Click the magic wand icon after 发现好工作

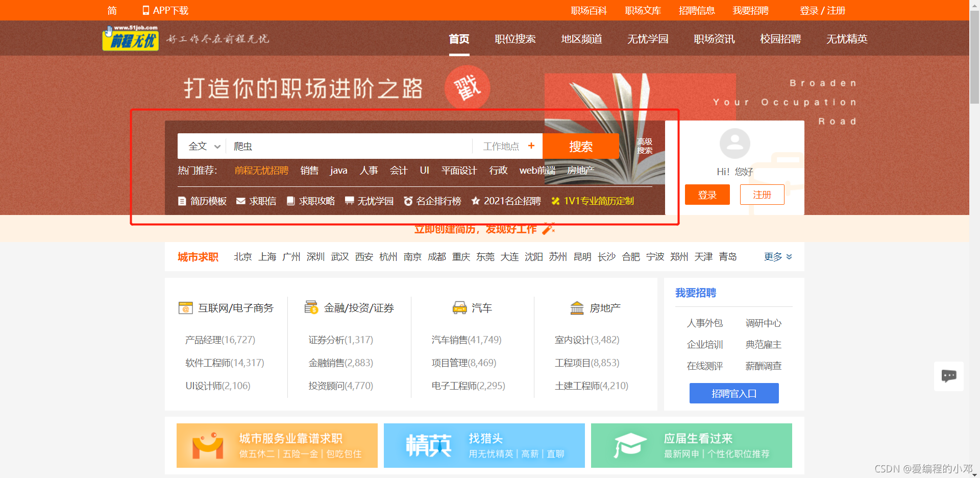click(548, 229)
